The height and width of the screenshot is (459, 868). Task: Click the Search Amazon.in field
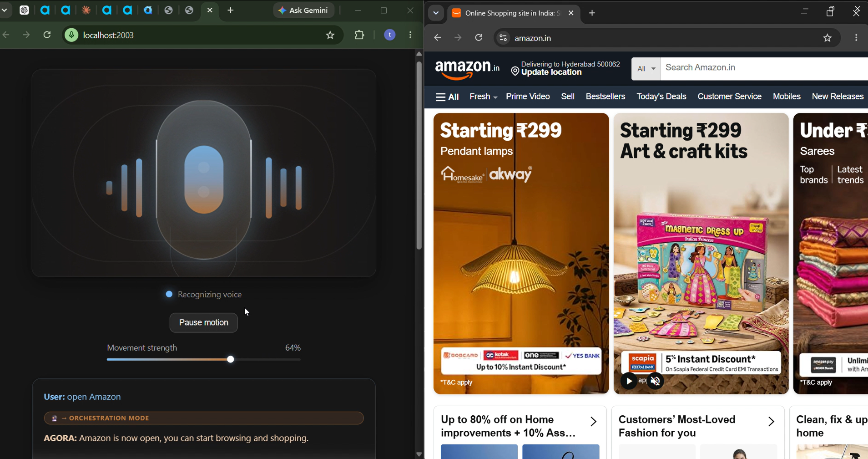764,68
